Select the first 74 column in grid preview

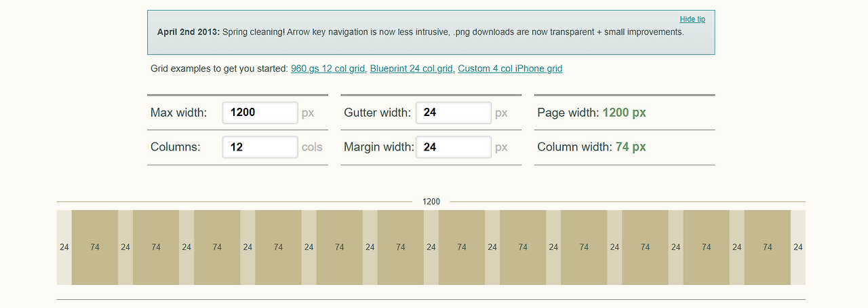click(95, 248)
